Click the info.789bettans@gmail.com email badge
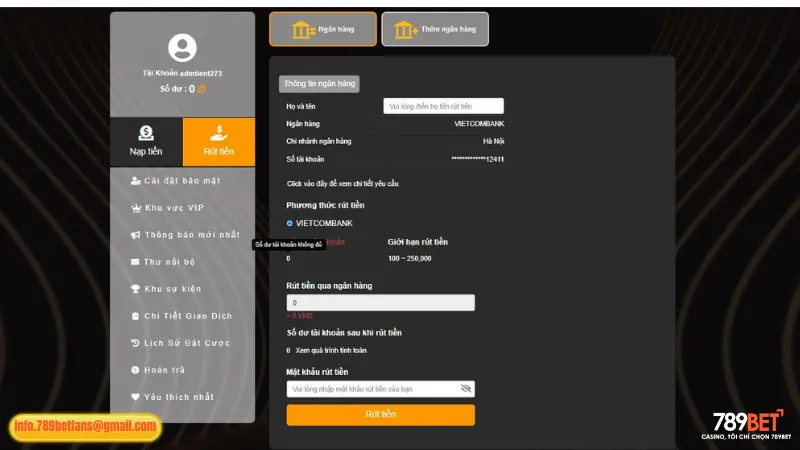This screenshot has height=450, width=800. [85, 427]
